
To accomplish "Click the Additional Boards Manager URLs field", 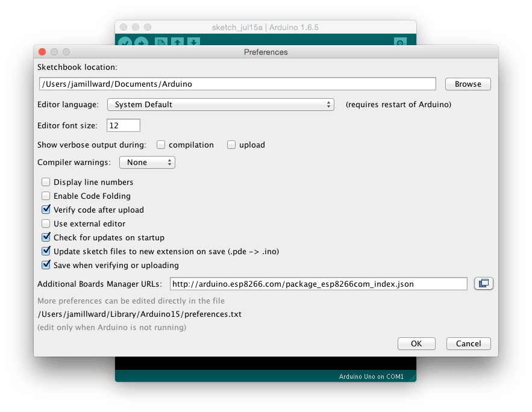I will pyautogui.click(x=318, y=284).
